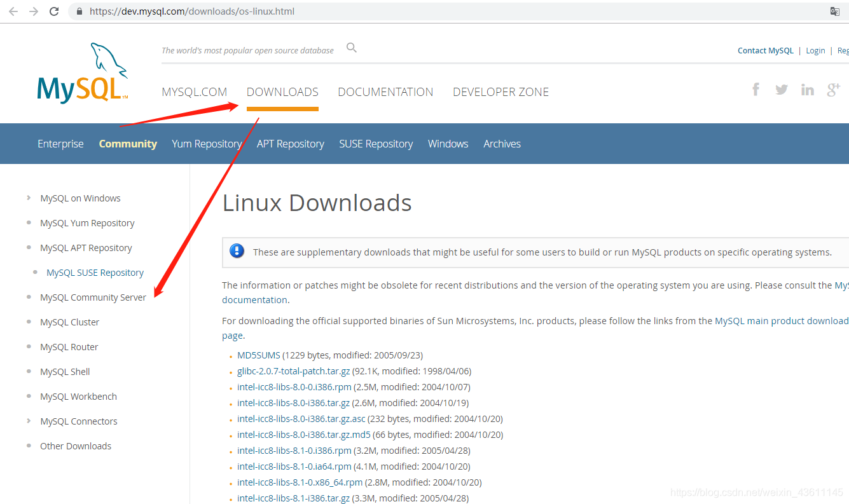Select Enterprise in the blue submenu
This screenshot has height=504, width=849.
click(60, 144)
